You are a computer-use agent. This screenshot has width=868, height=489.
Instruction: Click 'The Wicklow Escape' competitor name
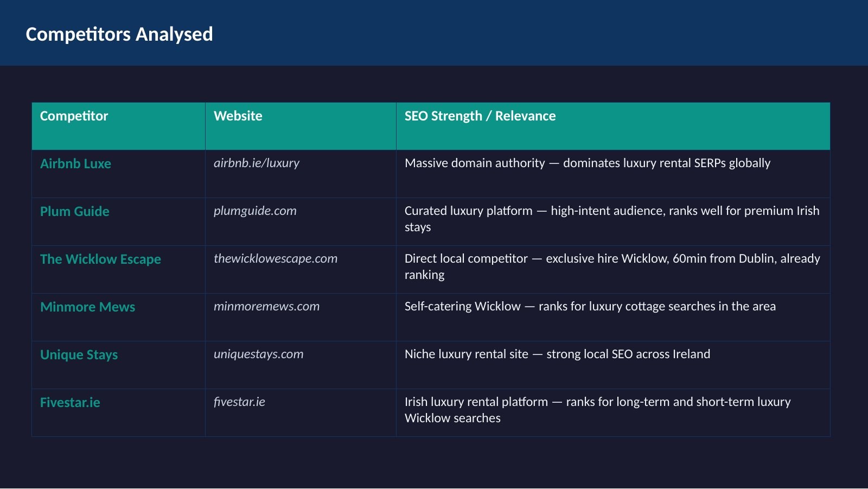tap(100, 259)
